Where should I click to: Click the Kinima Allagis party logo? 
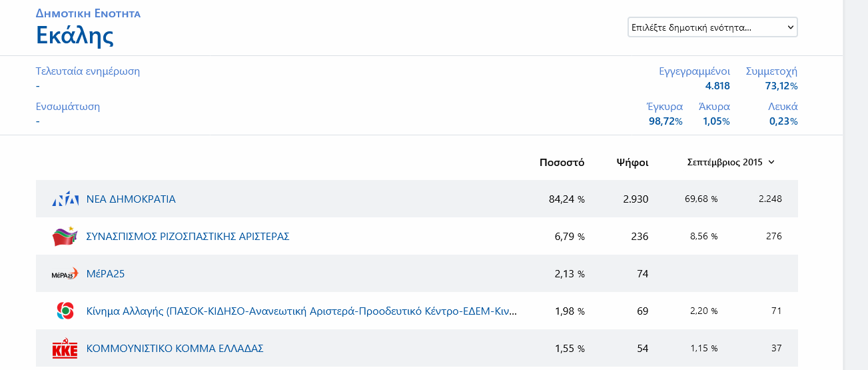pyautogui.click(x=65, y=311)
